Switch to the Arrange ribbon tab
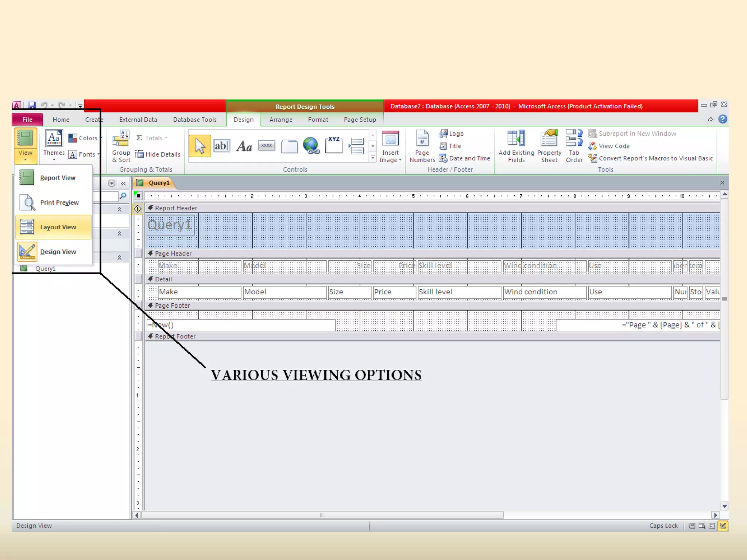The image size is (747, 560). coord(280,120)
